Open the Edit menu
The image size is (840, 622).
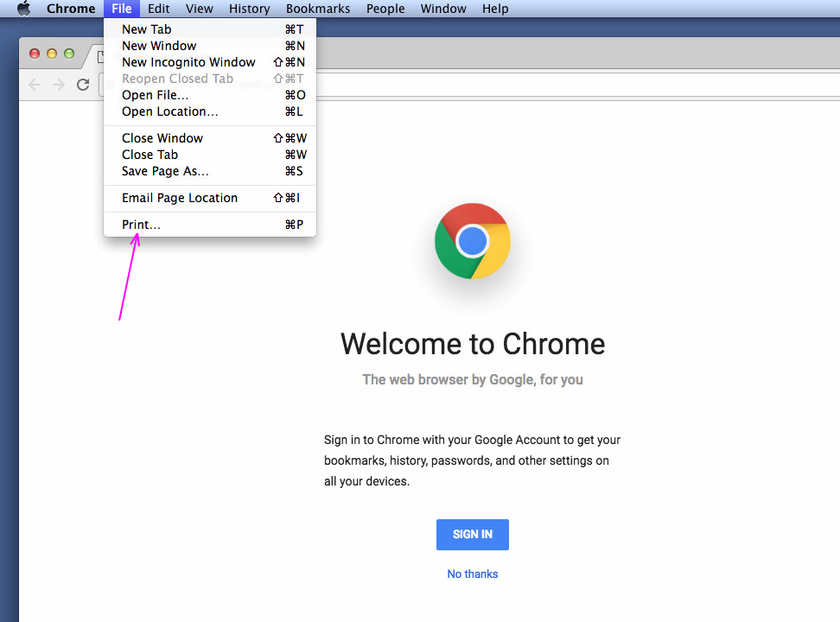pyautogui.click(x=158, y=9)
